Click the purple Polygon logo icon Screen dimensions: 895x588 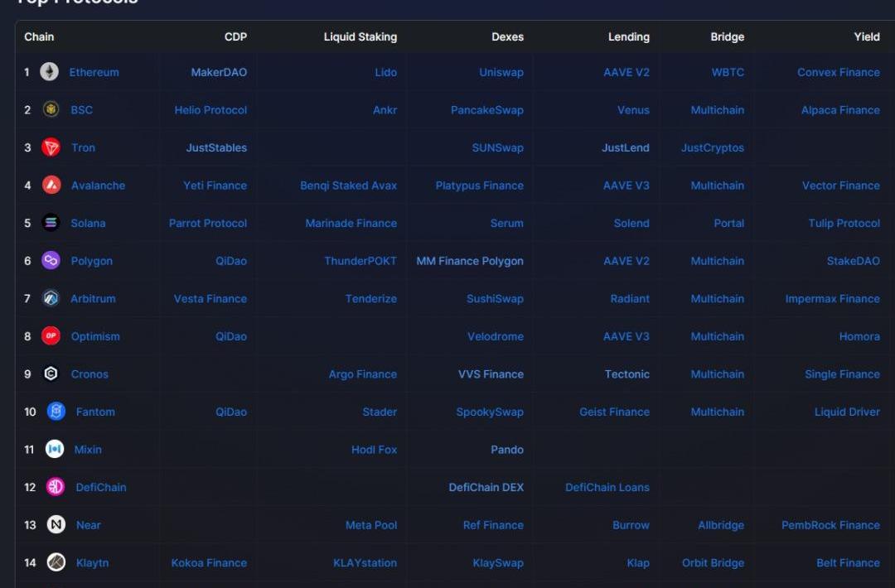coord(51,261)
